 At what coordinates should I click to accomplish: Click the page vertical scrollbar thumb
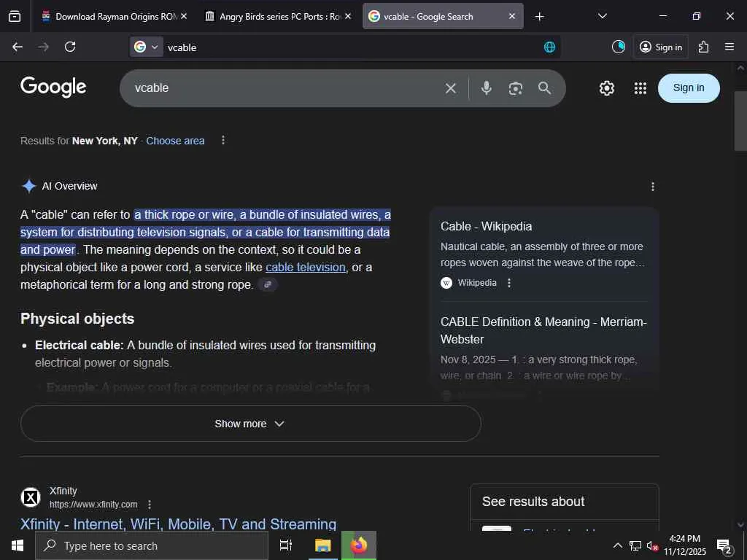740,121
